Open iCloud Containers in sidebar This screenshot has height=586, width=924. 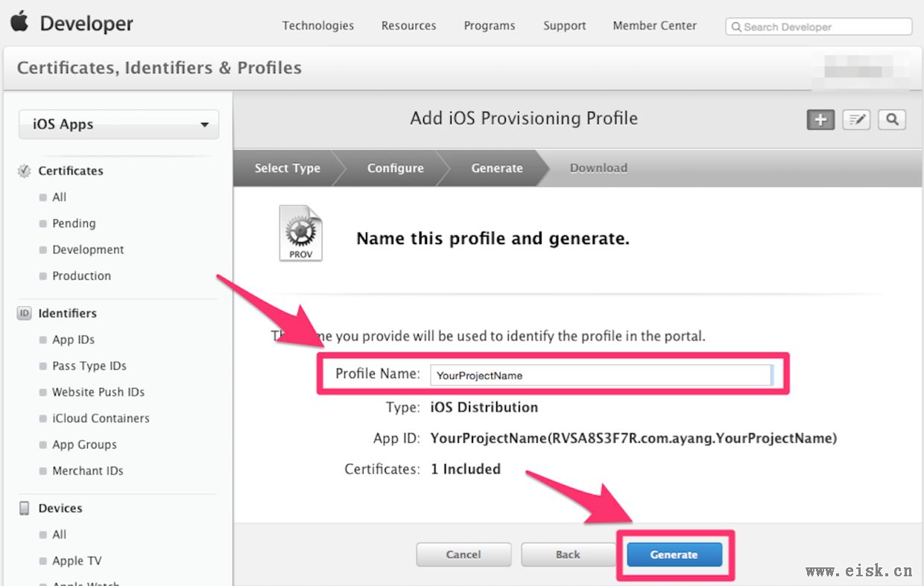[x=101, y=418]
